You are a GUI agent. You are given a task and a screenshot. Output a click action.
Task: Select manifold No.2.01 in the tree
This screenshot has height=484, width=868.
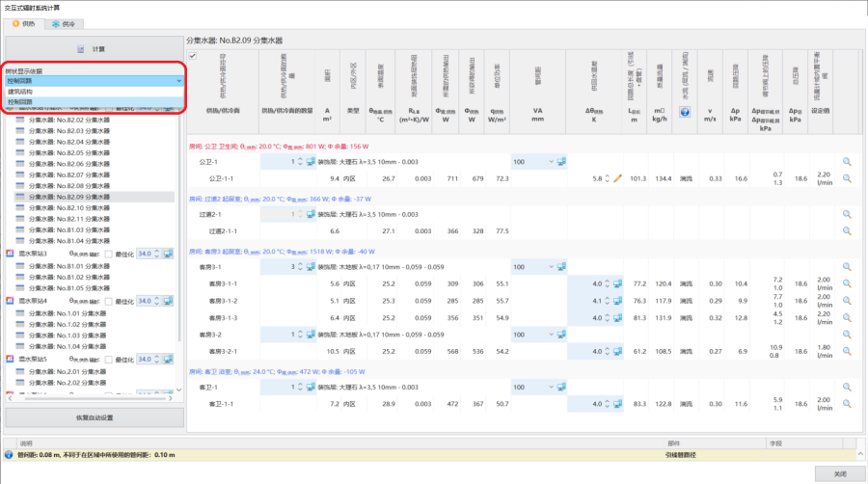pos(67,372)
